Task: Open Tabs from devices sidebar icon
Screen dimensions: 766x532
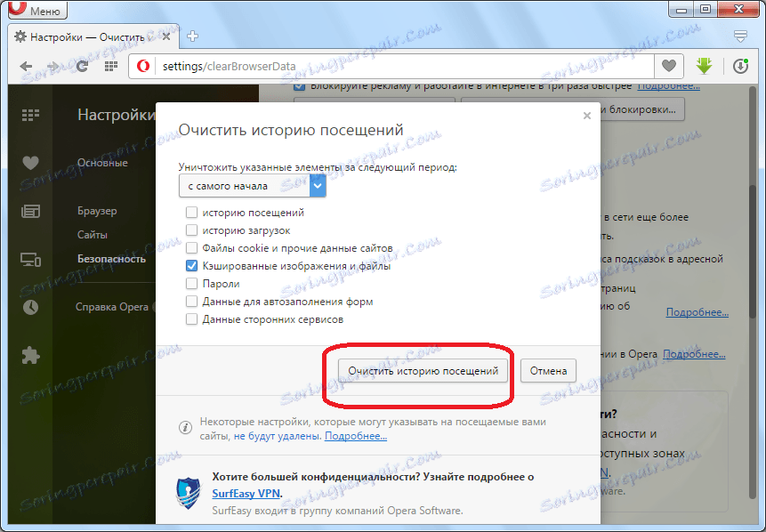Action: (x=30, y=260)
